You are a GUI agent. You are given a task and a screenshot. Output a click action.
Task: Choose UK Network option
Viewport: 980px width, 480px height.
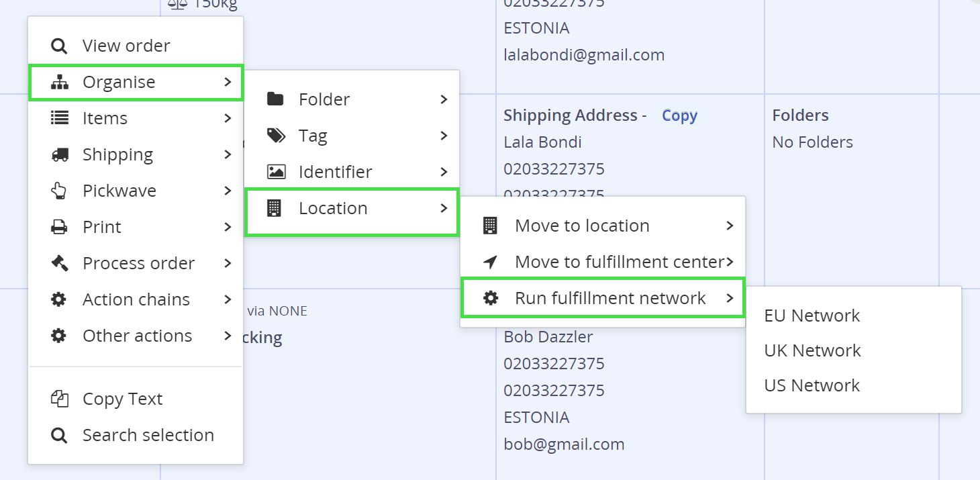812,350
